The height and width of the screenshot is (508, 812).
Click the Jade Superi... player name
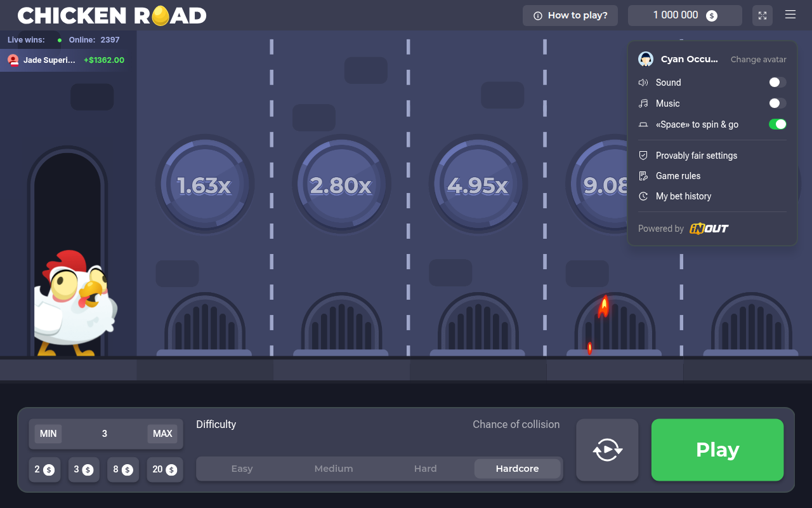[x=49, y=60]
